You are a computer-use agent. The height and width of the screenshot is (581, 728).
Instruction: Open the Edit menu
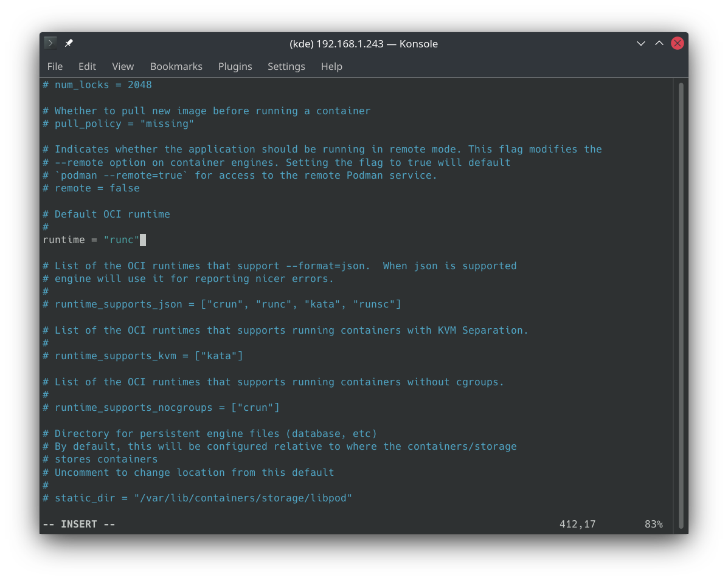[87, 66]
